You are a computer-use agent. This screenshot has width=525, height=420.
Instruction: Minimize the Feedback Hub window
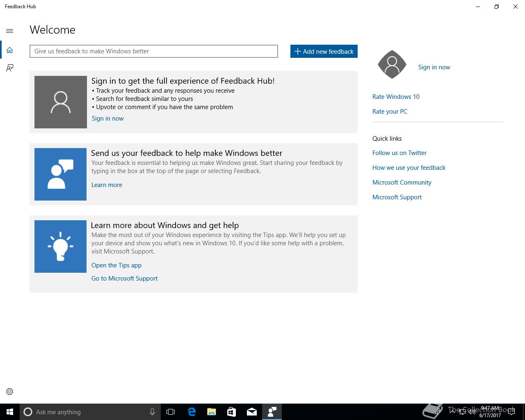tap(478, 7)
